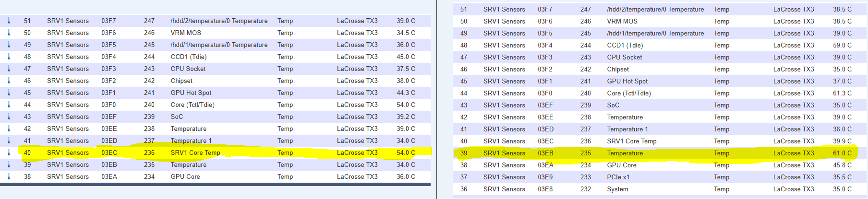Screen dimensions: 868x199
Task: Click thermometer icon of the 39.2 C SoC row
Action: 9,117
